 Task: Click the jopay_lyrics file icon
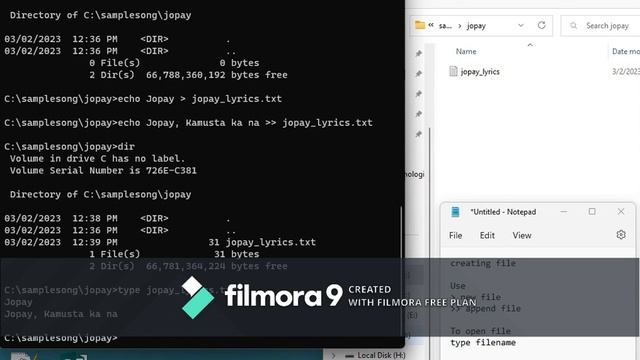pos(453,71)
